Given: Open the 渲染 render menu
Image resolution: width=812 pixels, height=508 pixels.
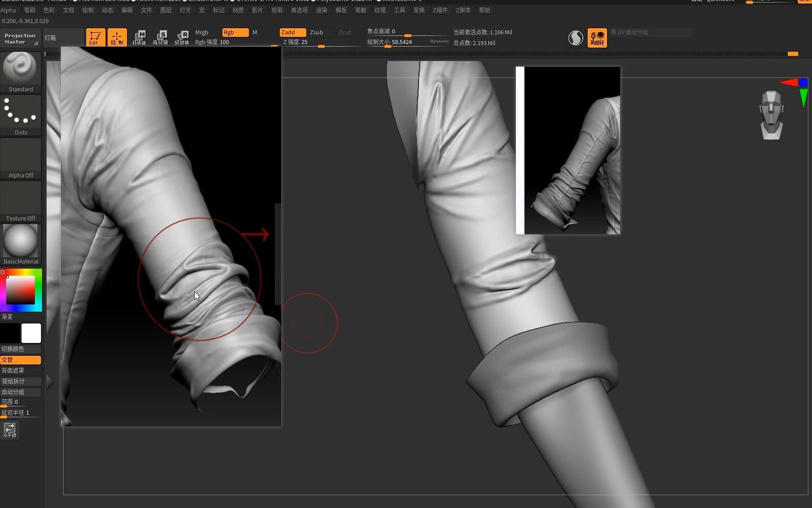Looking at the screenshot, I should [322, 10].
